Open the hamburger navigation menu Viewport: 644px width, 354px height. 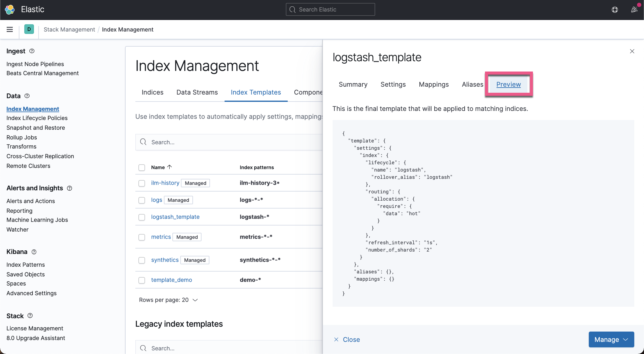point(10,29)
